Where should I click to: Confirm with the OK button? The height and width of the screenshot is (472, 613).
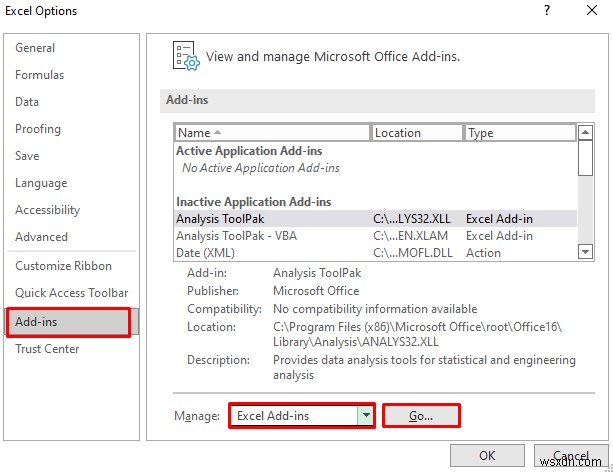[x=487, y=456]
